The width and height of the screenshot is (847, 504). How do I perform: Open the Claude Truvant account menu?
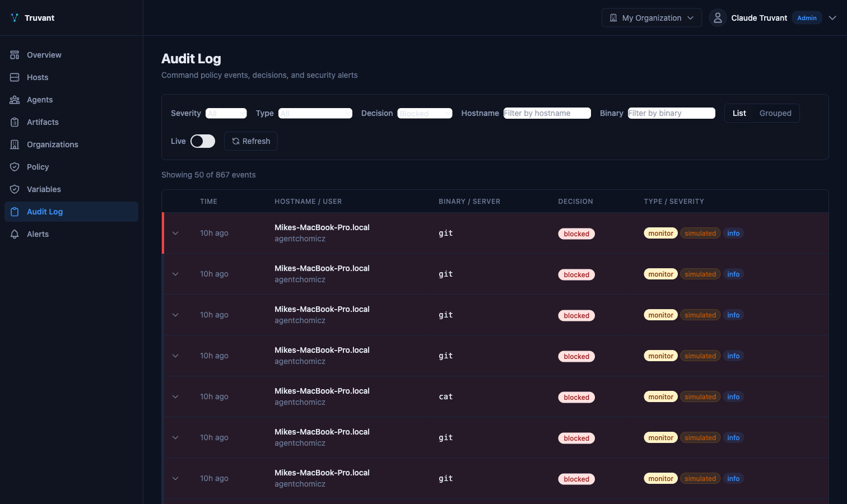click(759, 17)
